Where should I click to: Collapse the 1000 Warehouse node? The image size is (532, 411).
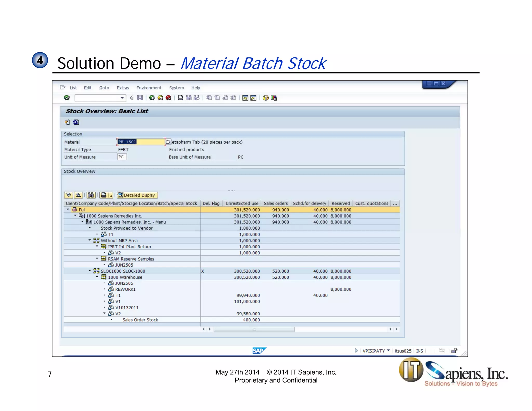click(x=97, y=277)
